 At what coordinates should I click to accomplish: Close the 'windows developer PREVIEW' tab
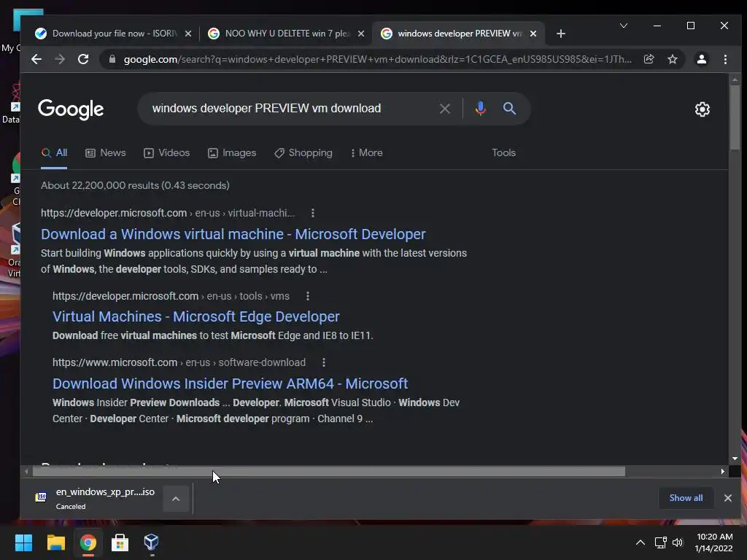(533, 34)
